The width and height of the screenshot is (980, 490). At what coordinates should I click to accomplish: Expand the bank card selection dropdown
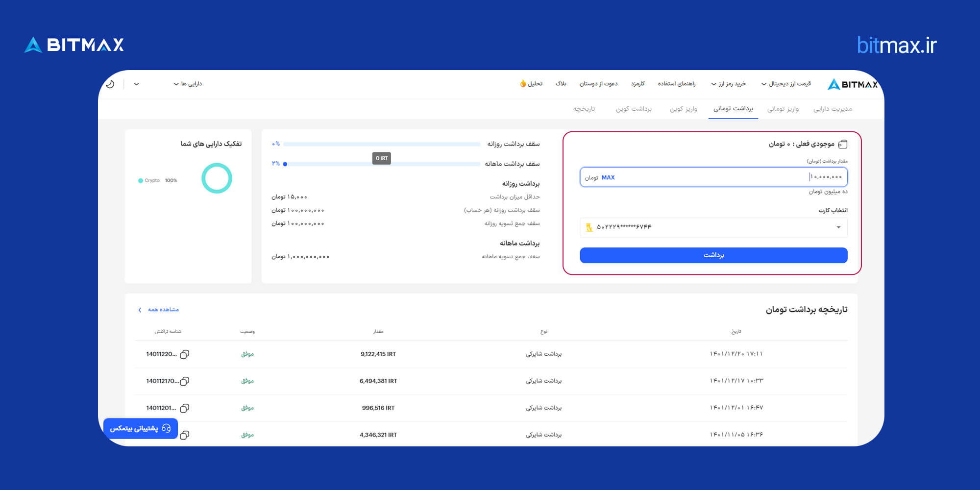tap(713, 227)
